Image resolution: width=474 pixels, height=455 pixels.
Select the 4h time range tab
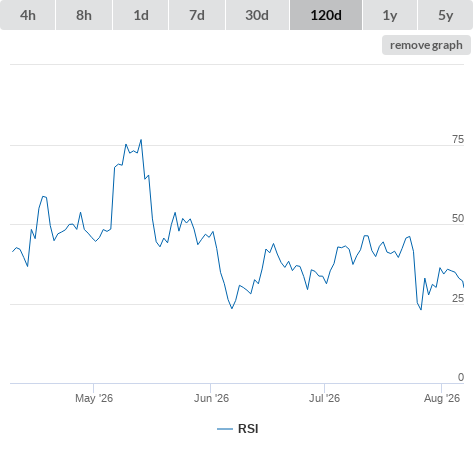coord(28,15)
